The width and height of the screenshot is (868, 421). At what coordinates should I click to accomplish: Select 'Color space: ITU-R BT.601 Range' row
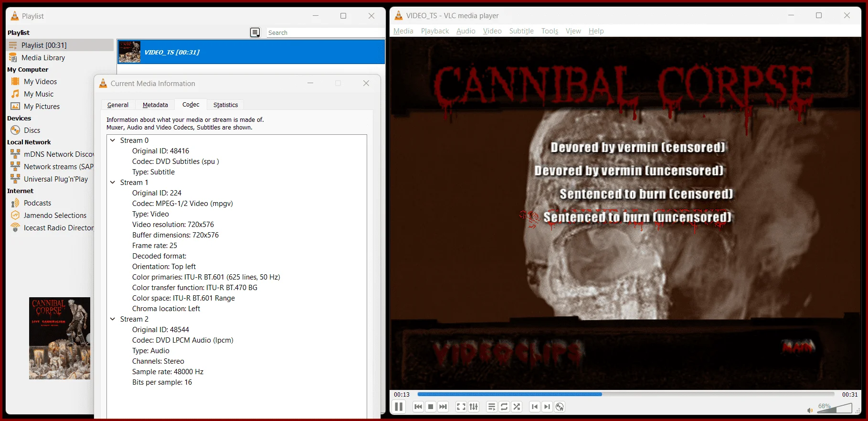coord(183,298)
